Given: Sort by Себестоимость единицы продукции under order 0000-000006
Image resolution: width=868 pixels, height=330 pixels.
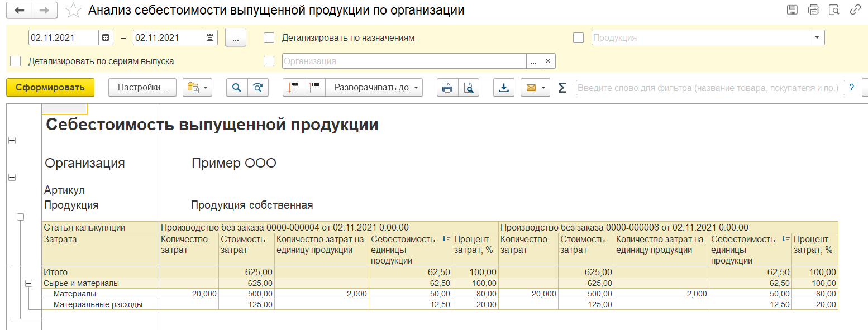Looking at the screenshot, I should click(786, 239).
